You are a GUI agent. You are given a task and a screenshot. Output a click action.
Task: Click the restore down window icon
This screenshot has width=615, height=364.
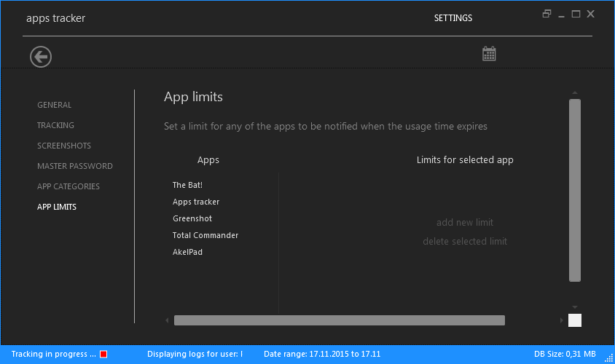pos(547,14)
